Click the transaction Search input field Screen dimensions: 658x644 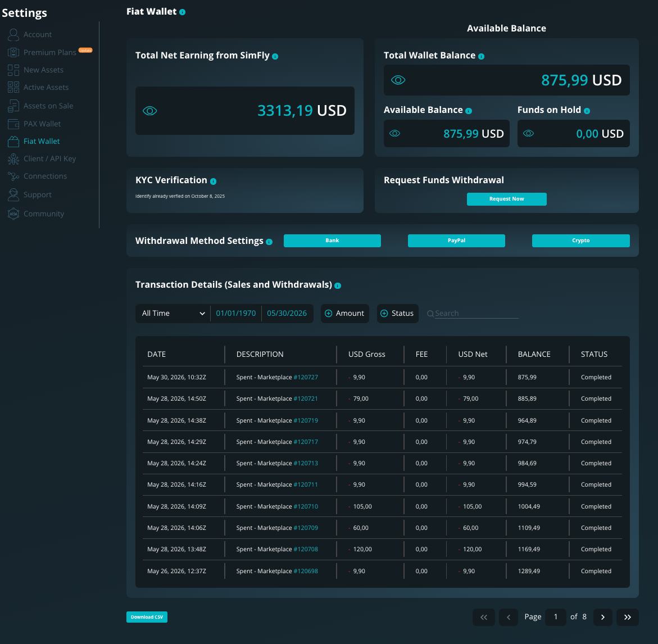pyautogui.click(x=477, y=314)
